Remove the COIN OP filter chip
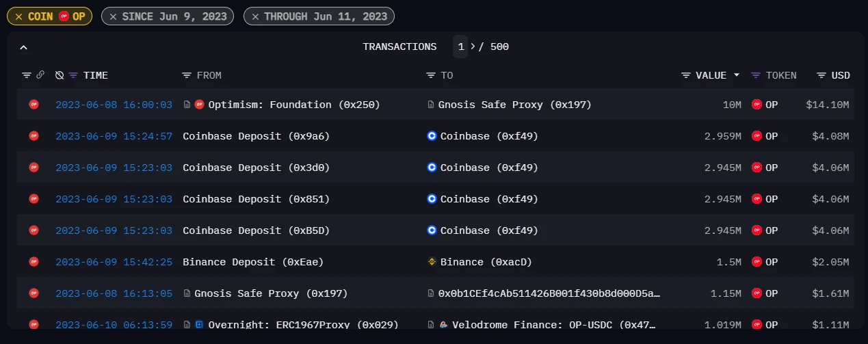The height and width of the screenshot is (344, 868). (x=18, y=16)
